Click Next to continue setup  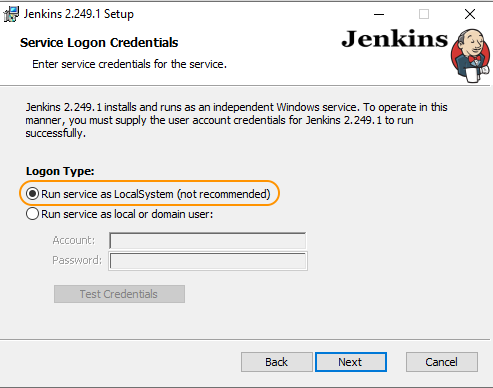coord(351,362)
